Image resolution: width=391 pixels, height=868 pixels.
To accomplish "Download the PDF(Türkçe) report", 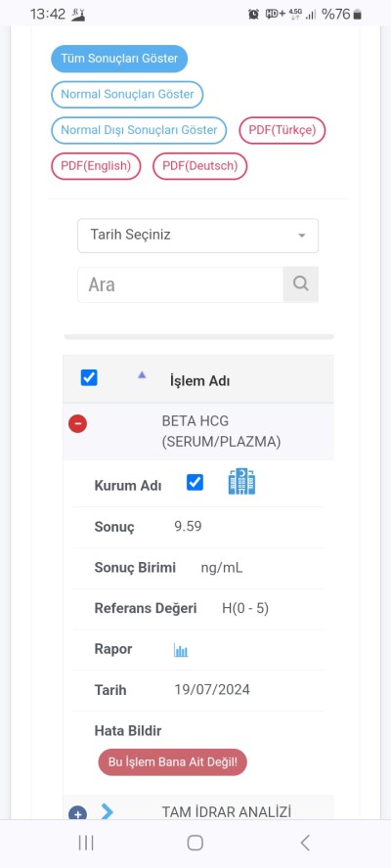I will [282, 130].
